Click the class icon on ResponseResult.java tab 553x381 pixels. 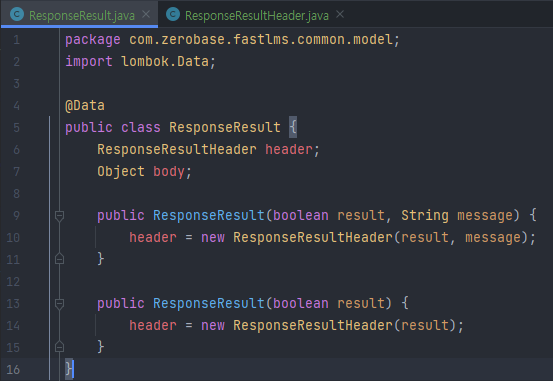point(17,14)
